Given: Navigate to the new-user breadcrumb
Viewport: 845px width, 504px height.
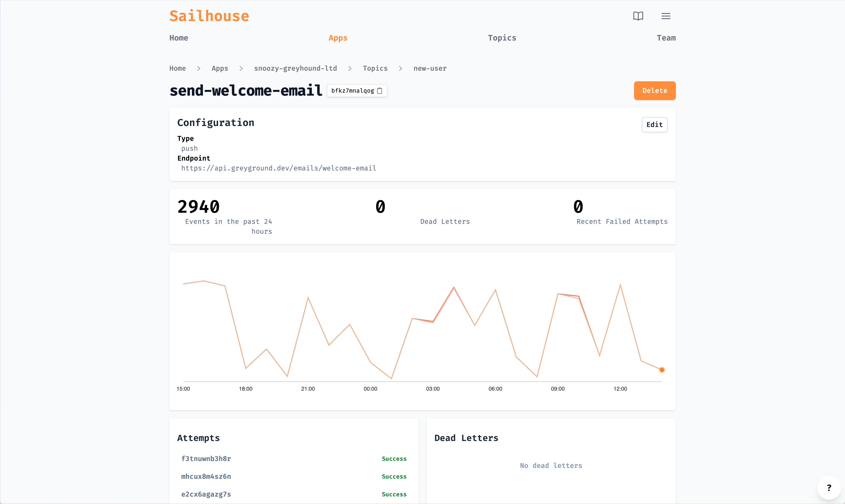Looking at the screenshot, I should [x=430, y=68].
